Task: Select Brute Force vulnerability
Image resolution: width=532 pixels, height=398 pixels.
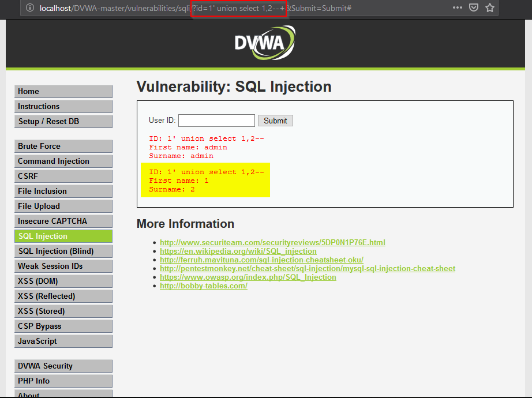Action: pos(63,147)
